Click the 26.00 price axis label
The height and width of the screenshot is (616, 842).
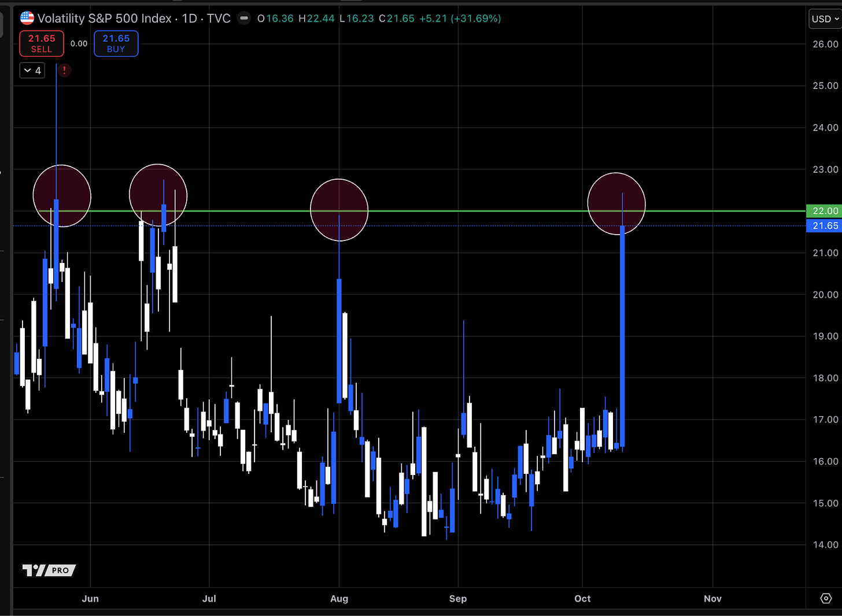click(x=825, y=44)
